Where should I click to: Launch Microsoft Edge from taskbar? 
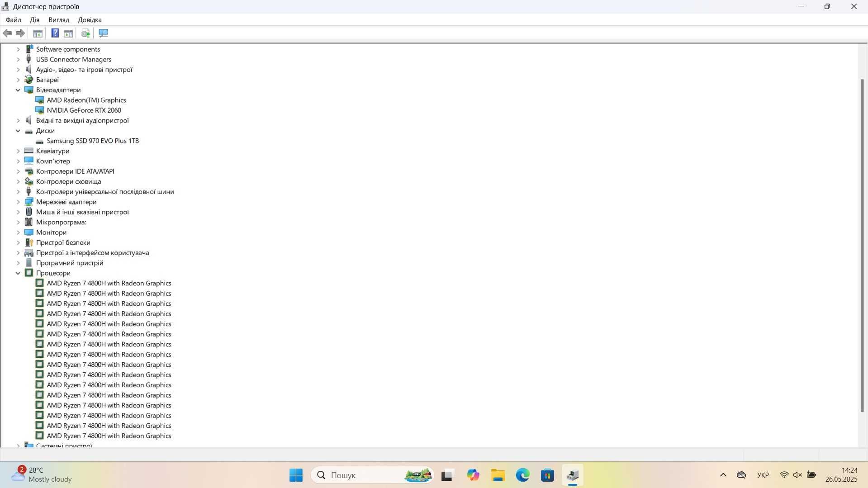pyautogui.click(x=523, y=475)
